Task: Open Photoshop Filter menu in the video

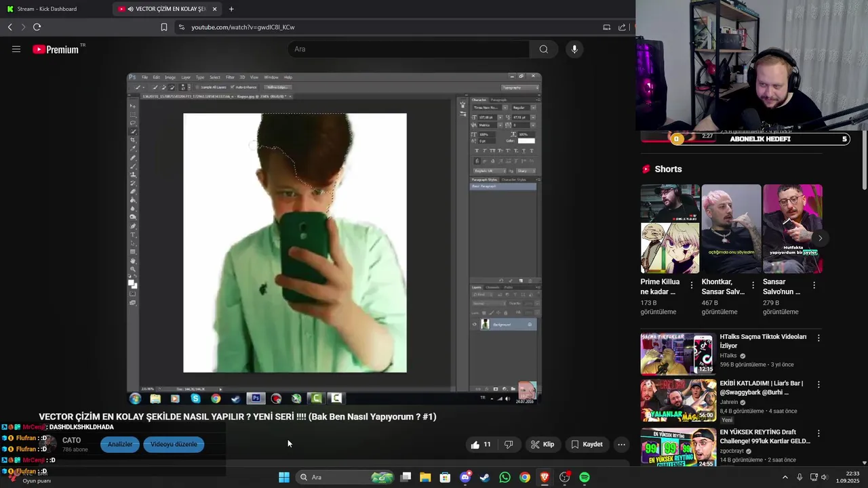Action: [x=230, y=77]
